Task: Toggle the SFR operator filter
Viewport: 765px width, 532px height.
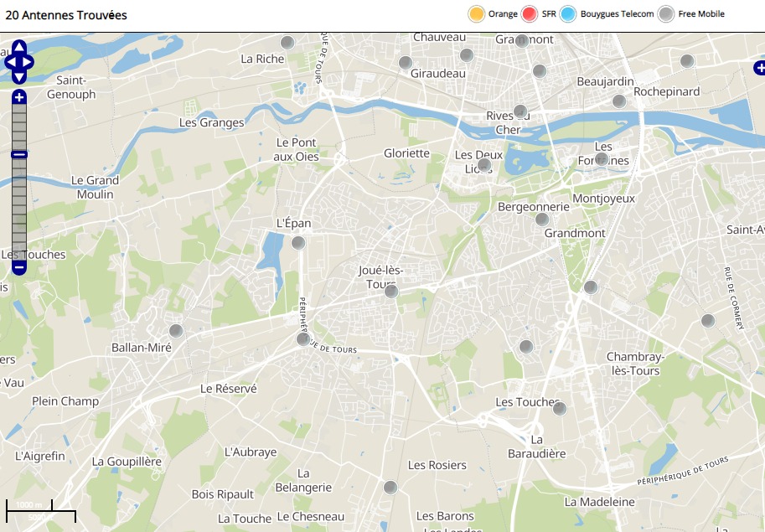Action: tap(530, 14)
